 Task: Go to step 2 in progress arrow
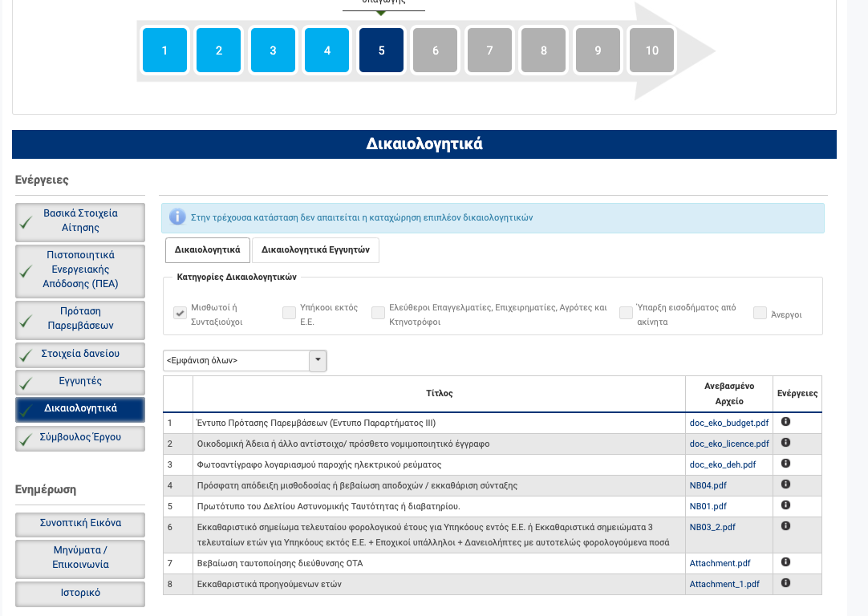point(219,51)
